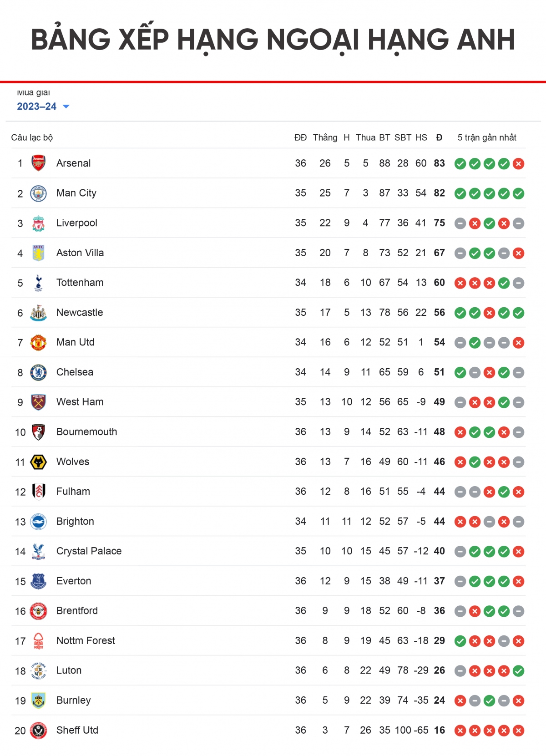The height and width of the screenshot is (756, 546).
Task: Click the Everton team name
Action: click(x=73, y=581)
